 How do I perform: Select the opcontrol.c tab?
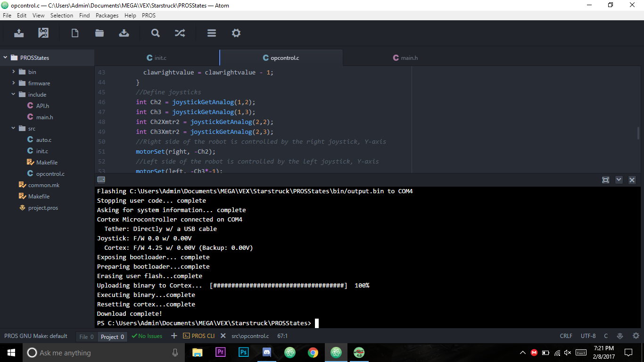click(x=281, y=58)
